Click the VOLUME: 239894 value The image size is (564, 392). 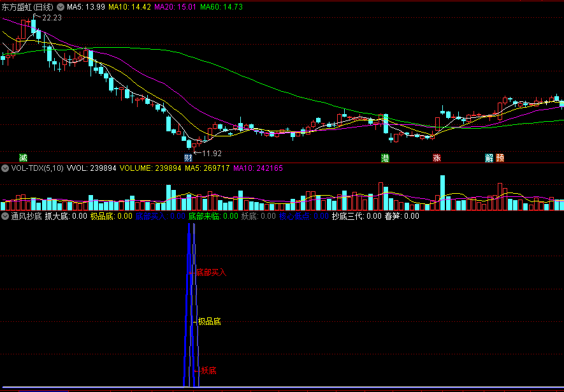pos(150,168)
